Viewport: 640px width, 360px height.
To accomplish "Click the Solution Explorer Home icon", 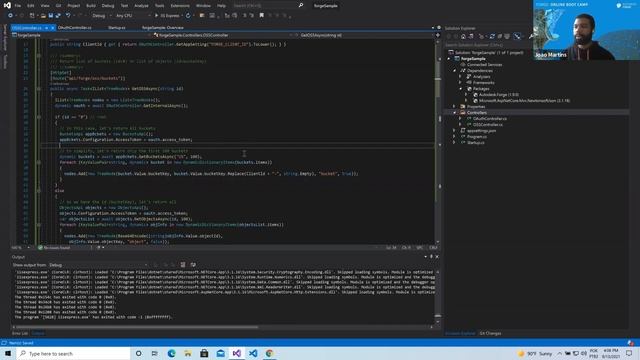I will pos(463,36).
